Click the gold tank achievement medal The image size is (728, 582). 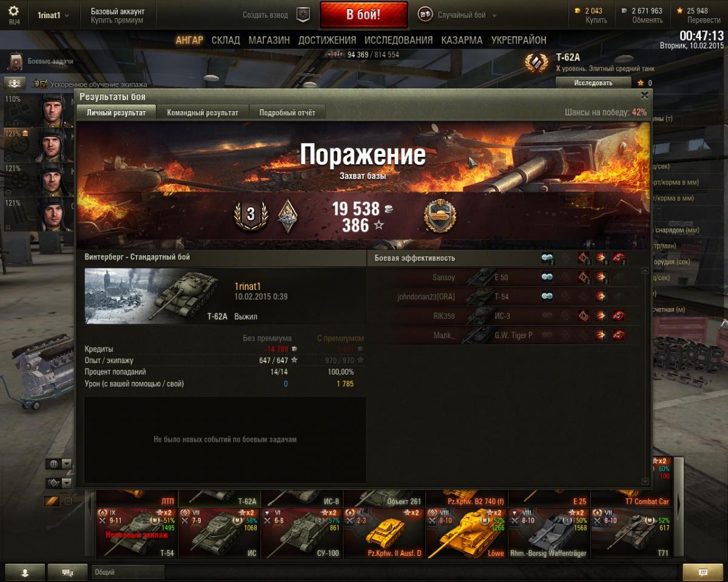(440, 216)
